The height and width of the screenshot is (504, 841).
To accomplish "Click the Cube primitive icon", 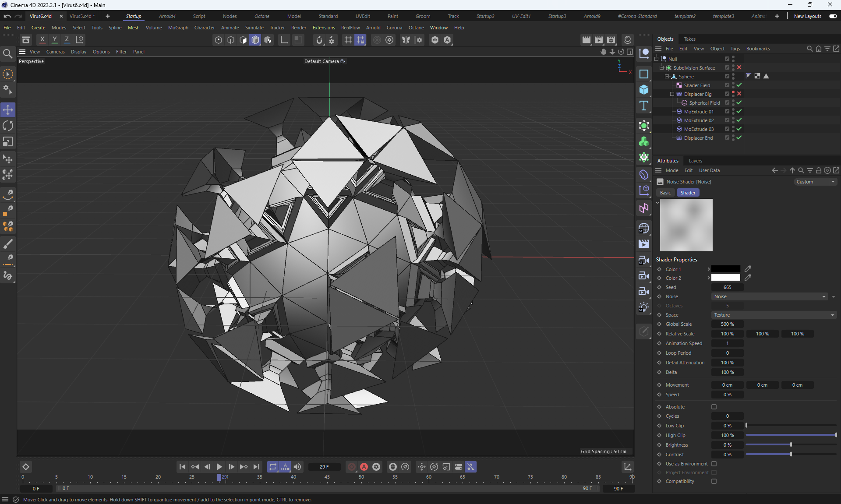I will tap(643, 90).
